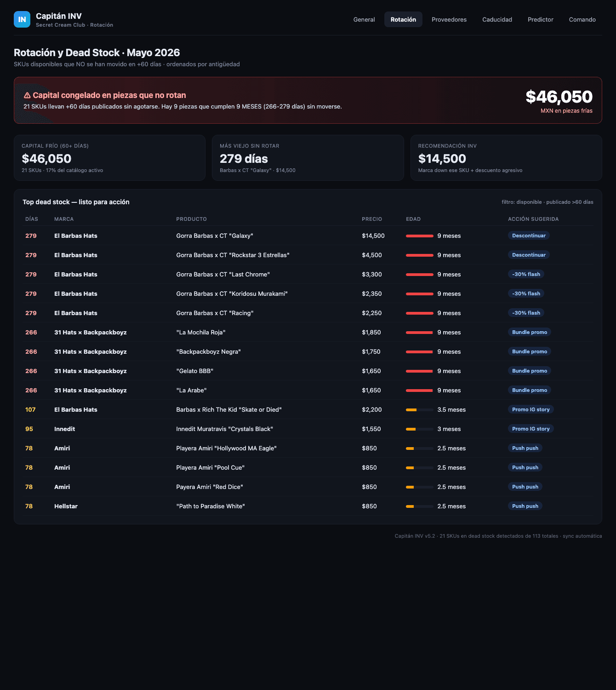Choose Bundle promo for "Gelato BBB"
Image resolution: width=616 pixels, height=690 pixels.
click(530, 371)
